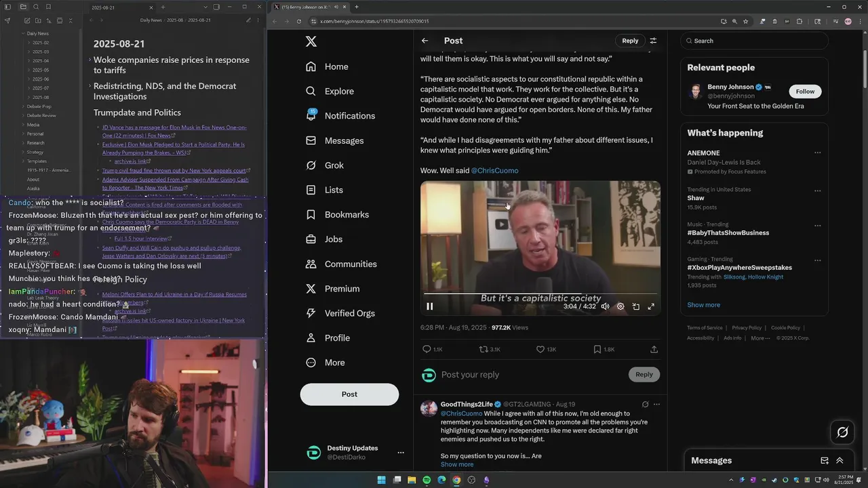Viewport: 868px width, 488px height.
Task: Click the Reply button beside reply field
Action: [x=644, y=374]
